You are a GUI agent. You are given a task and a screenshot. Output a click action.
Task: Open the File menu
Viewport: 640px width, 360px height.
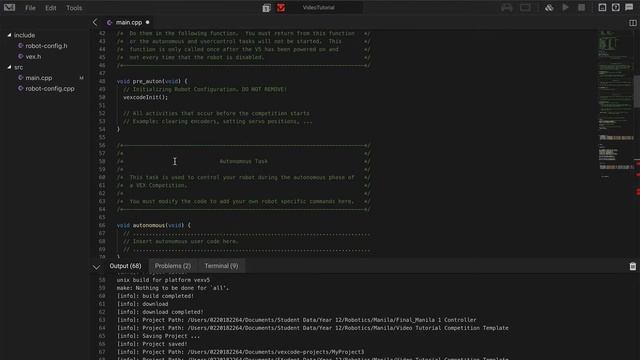[x=30, y=8]
